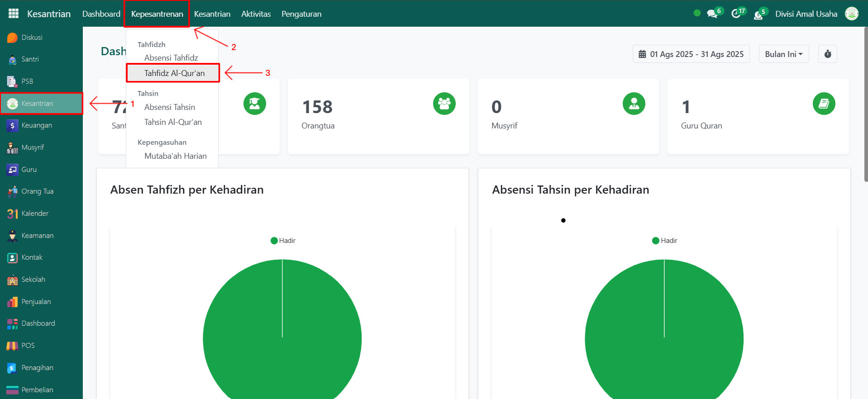Open the chat messages icon in header
Screen dimensions: 868x399
coord(712,14)
